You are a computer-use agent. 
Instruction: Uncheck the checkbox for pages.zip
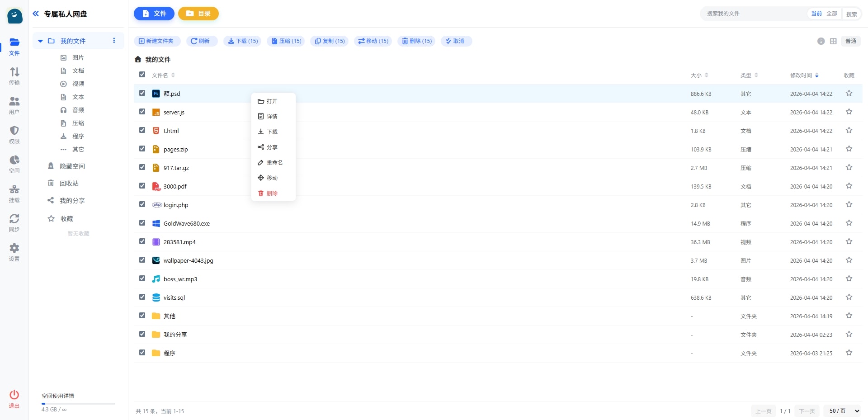[142, 149]
